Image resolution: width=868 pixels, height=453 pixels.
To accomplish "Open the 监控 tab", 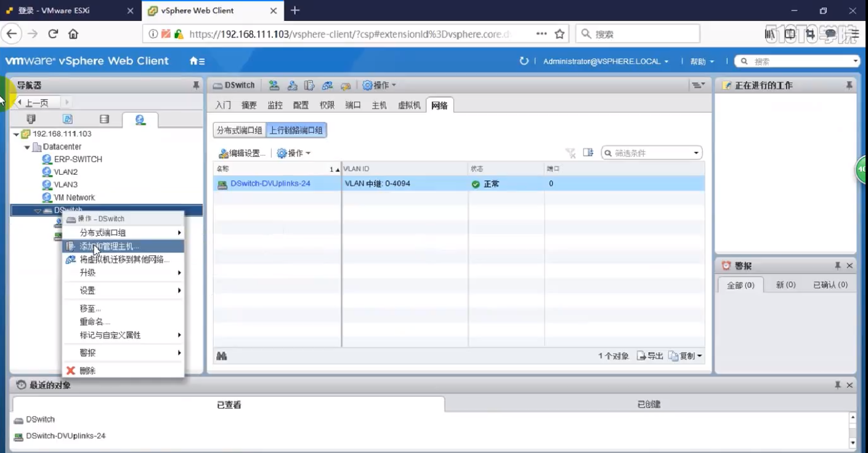I will point(275,105).
